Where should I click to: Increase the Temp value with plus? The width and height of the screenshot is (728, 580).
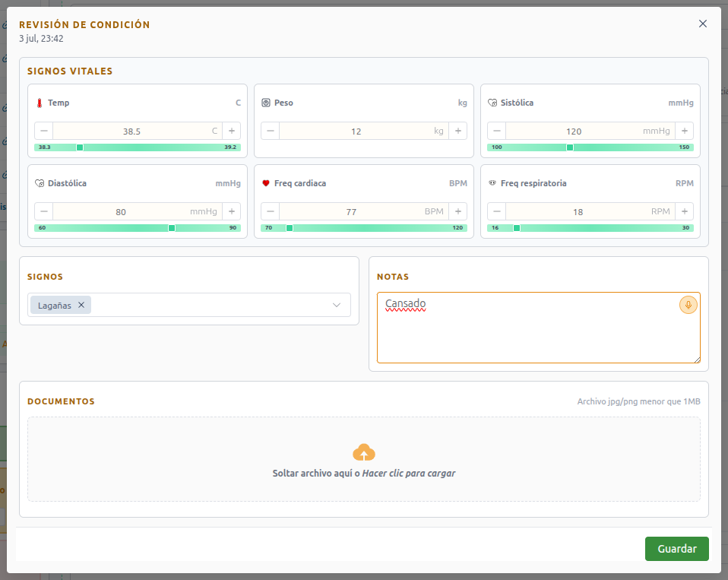click(231, 131)
